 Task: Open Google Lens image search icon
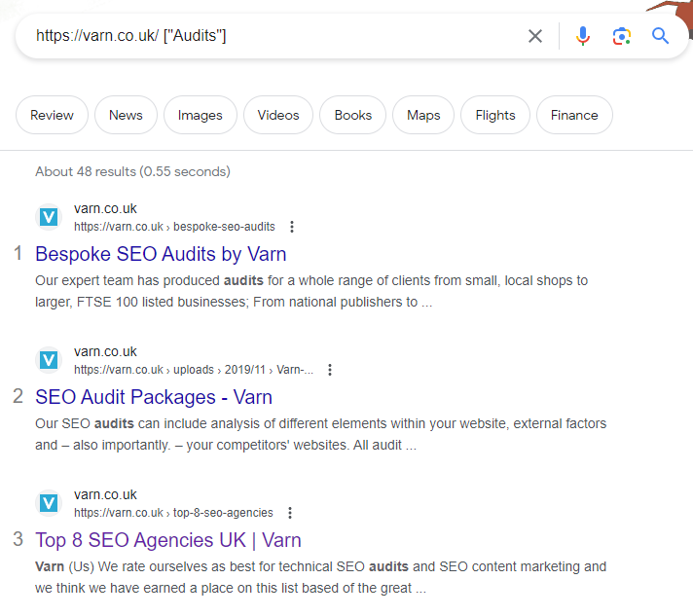(x=621, y=36)
